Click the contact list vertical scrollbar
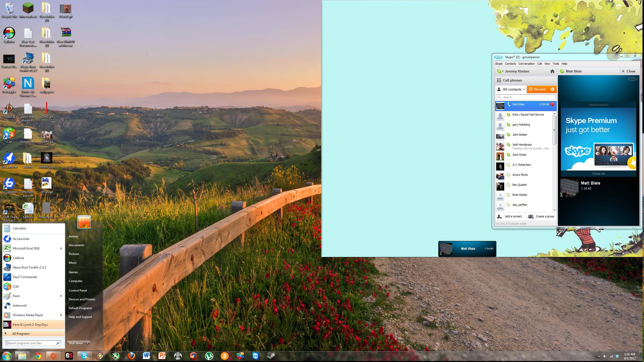The image size is (644, 362). [554, 130]
